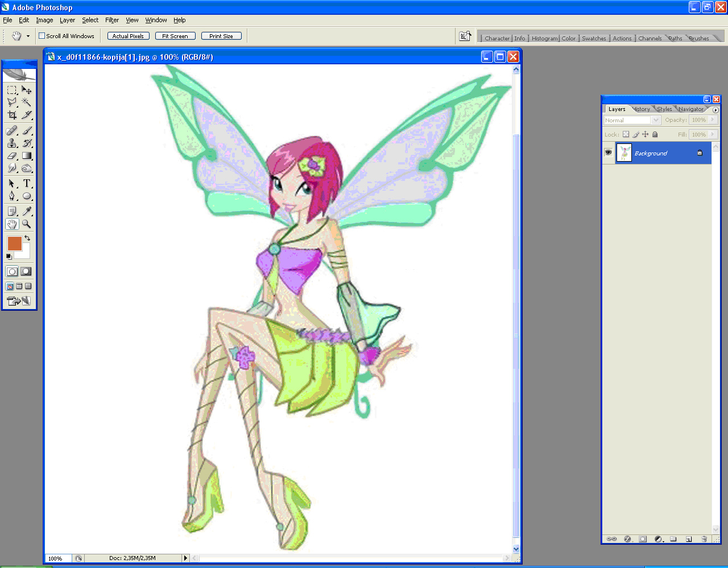Open the file browser toggle icon
This screenshot has height=568, width=728.
[465, 36]
